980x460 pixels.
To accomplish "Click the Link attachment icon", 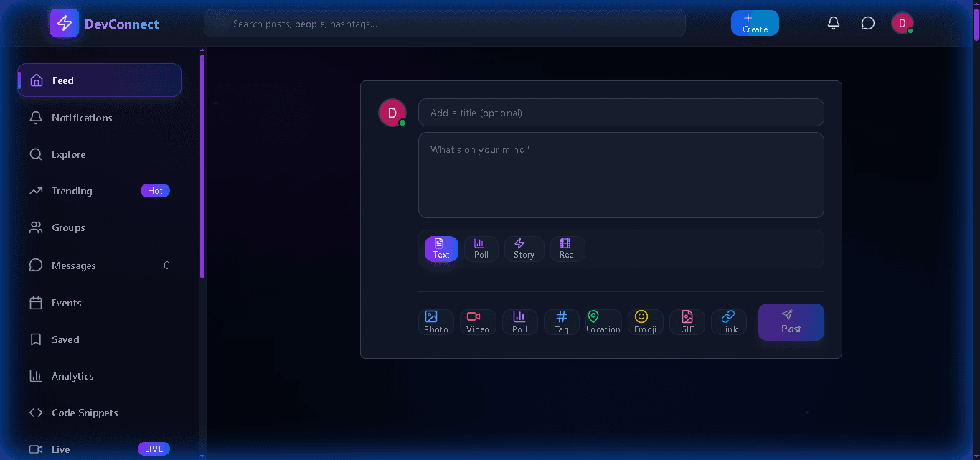I will 728,317.
